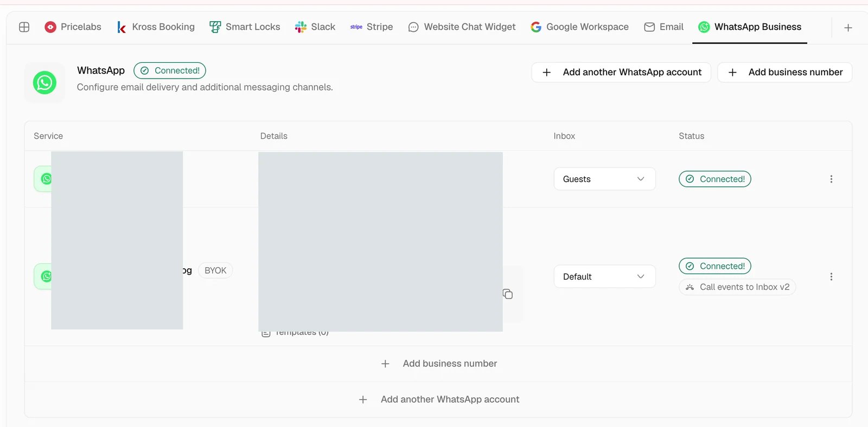The height and width of the screenshot is (427, 868).
Task: Click Add business number below the table
Action: click(x=438, y=364)
